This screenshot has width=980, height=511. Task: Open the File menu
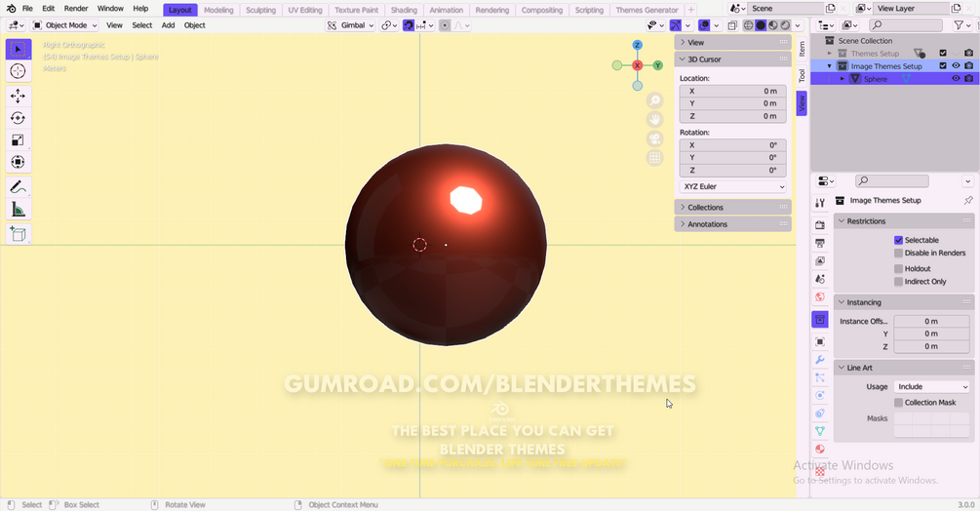27,9
